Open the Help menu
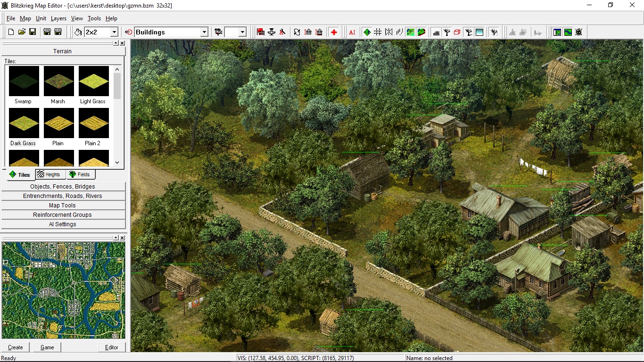Image resolution: width=644 pixels, height=362 pixels. (x=111, y=18)
